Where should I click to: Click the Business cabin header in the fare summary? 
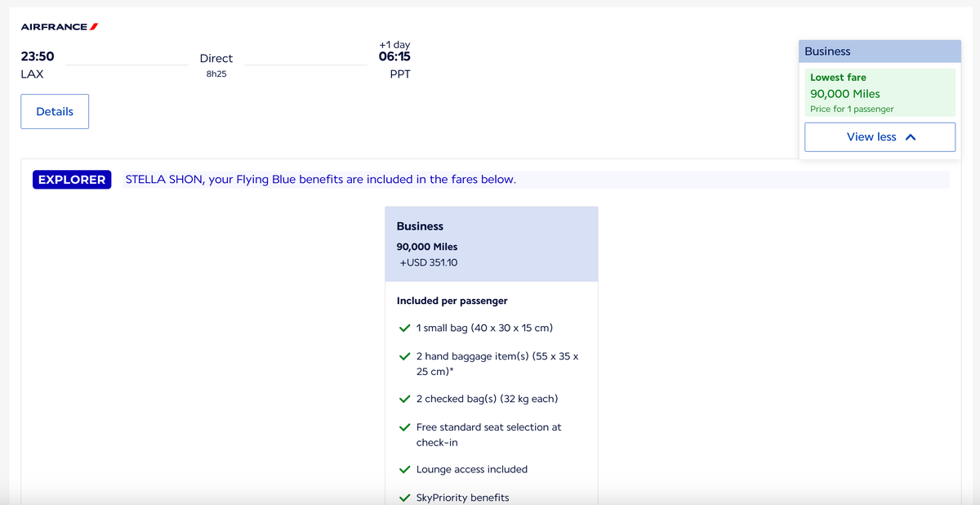click(880, 51)
